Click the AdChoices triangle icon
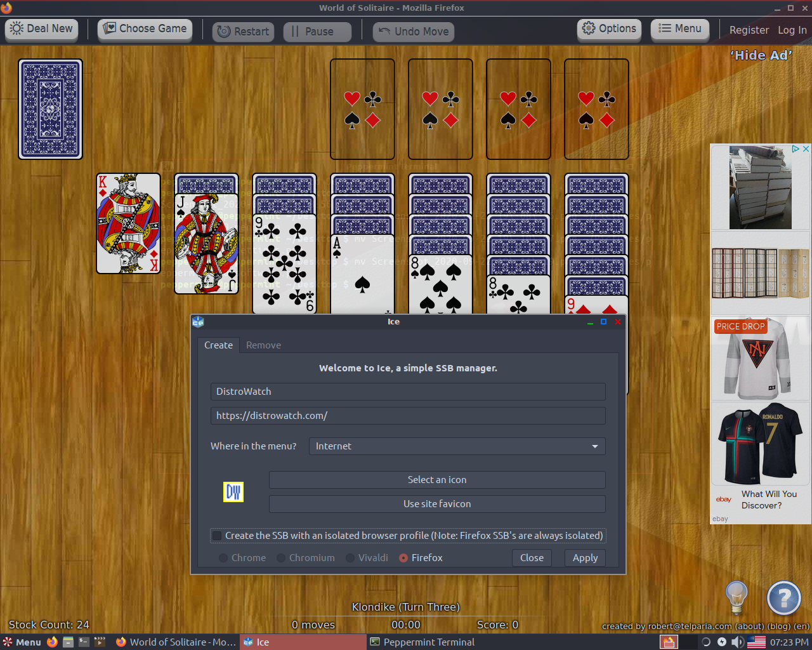 click(796, 149)
